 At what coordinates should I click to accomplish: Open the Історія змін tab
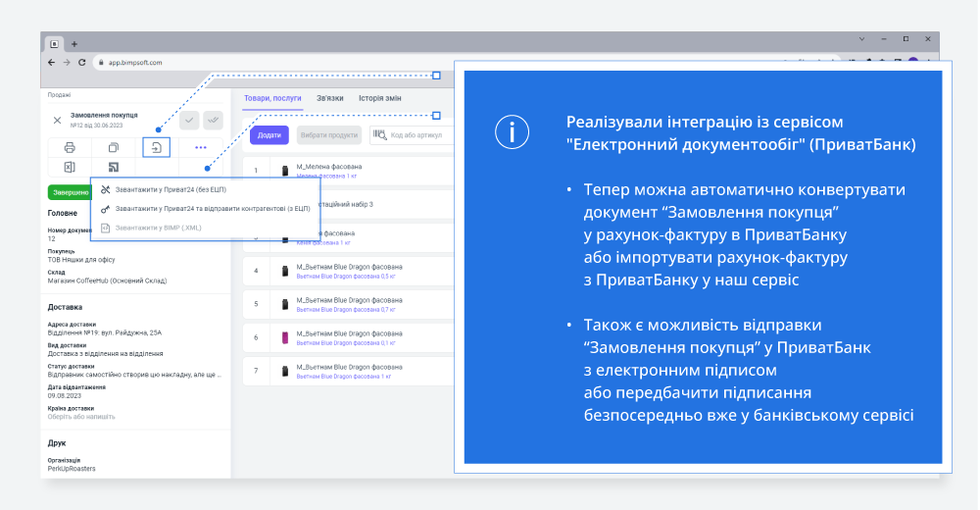pyautogui.click(x=379, y=98)
